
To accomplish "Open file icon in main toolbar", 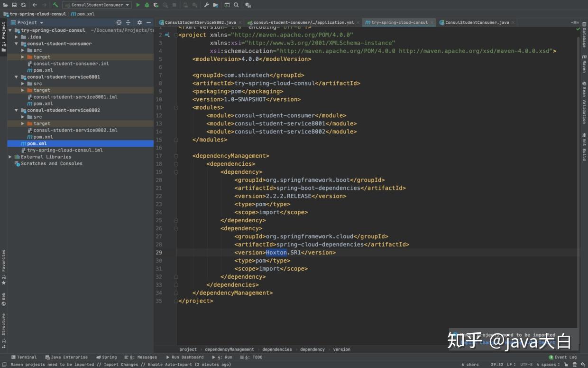I will pyautogui.click(x=5, y=5).
